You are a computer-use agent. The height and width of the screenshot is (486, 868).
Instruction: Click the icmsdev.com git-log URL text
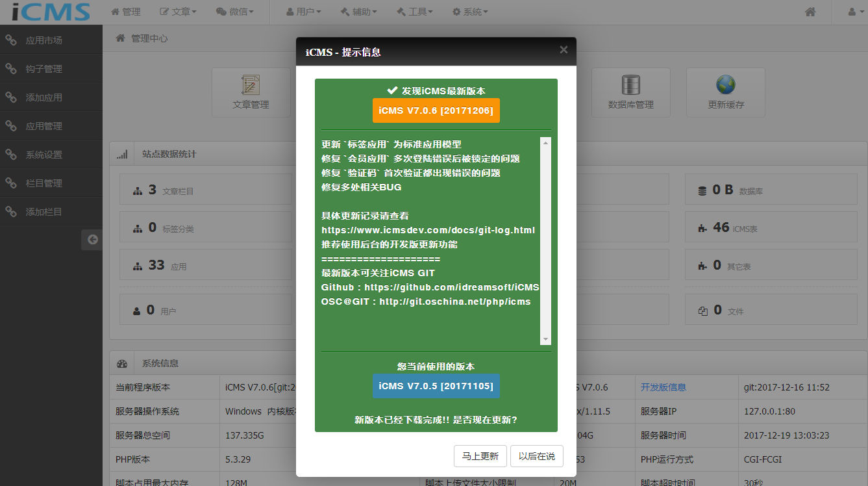pos(428,230)
